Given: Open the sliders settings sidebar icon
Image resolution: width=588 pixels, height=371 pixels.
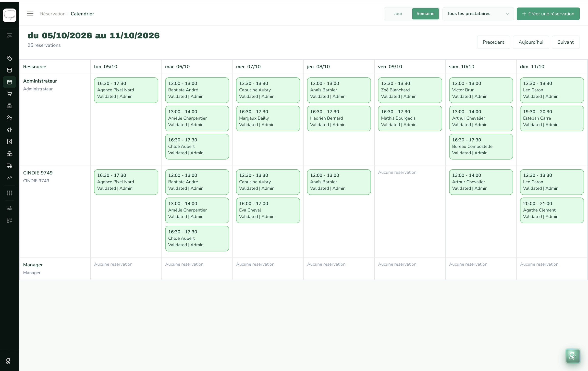Looking at the screenshot, I should tap(9, 208).
